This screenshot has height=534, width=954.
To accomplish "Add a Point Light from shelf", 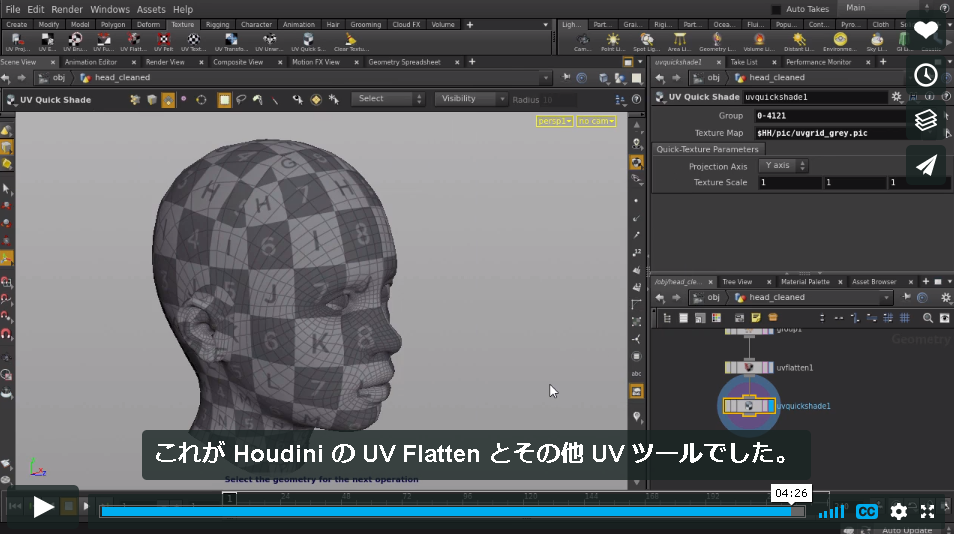I will 613,43.
